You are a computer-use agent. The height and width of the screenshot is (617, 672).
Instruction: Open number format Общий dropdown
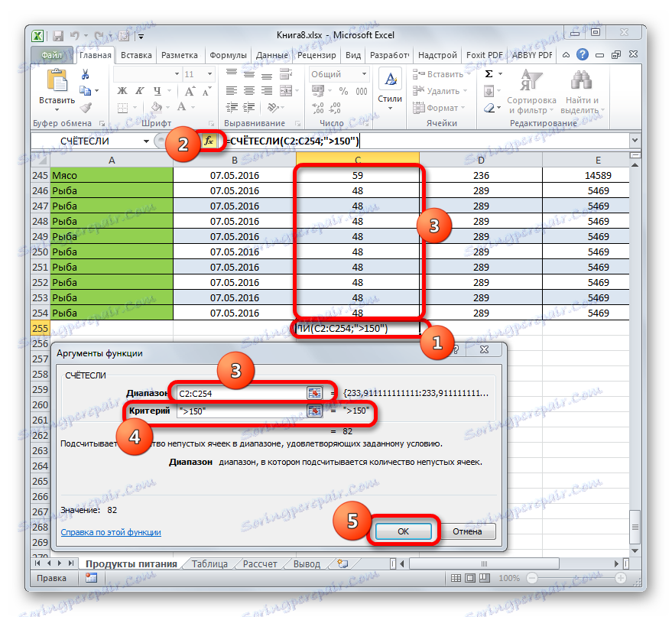(364, 74)
